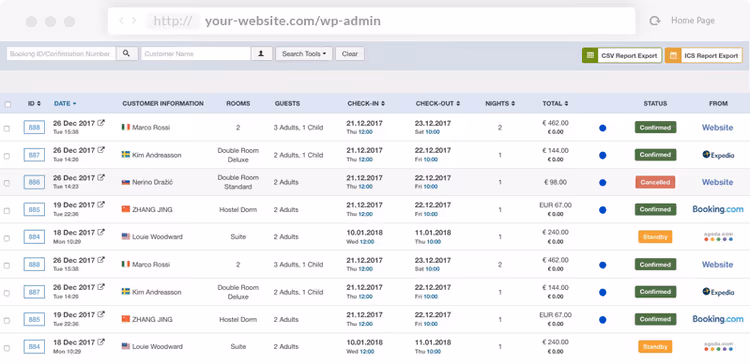Click the green CSV spreadsheet icon
This screenshot has height=364, width=750.
(x=590, y=55)
